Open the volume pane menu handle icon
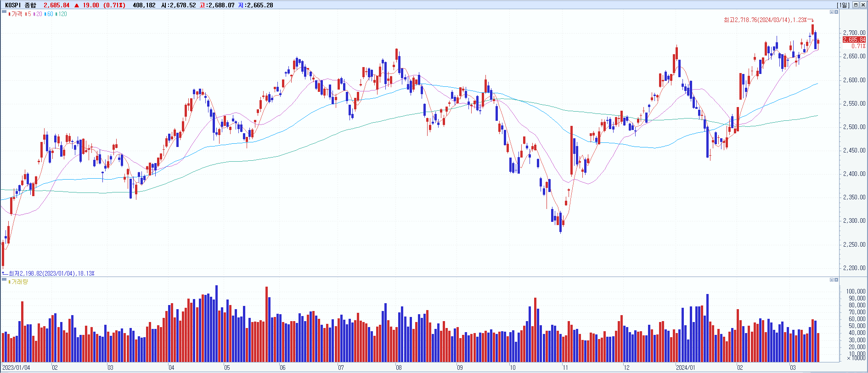The width and height of the screenshot is (868, 373). coord(4,279)
